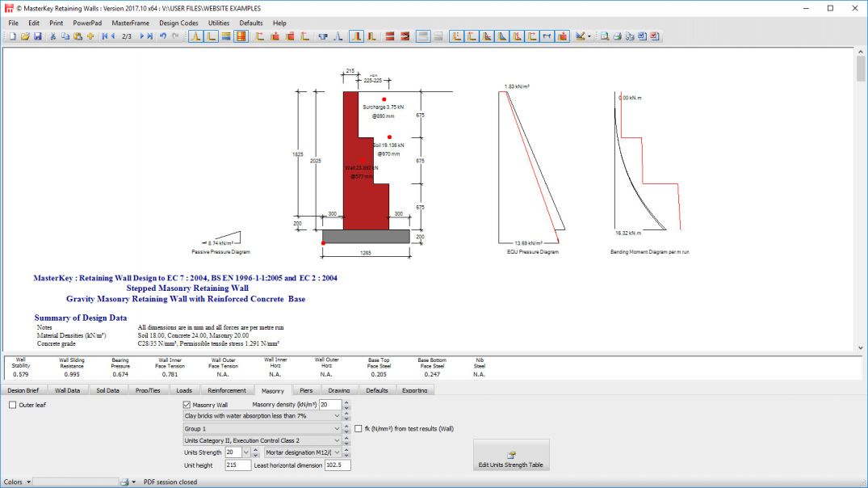The width and height of the screenshot is (868, 488).
Task: Uncheck the Masonry Wall checkbox
Action: pyautogui.click(x=187, y=405)
